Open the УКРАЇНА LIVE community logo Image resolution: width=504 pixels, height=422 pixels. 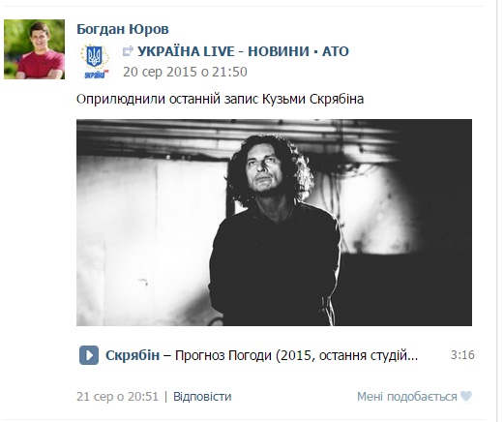(95, 62)
